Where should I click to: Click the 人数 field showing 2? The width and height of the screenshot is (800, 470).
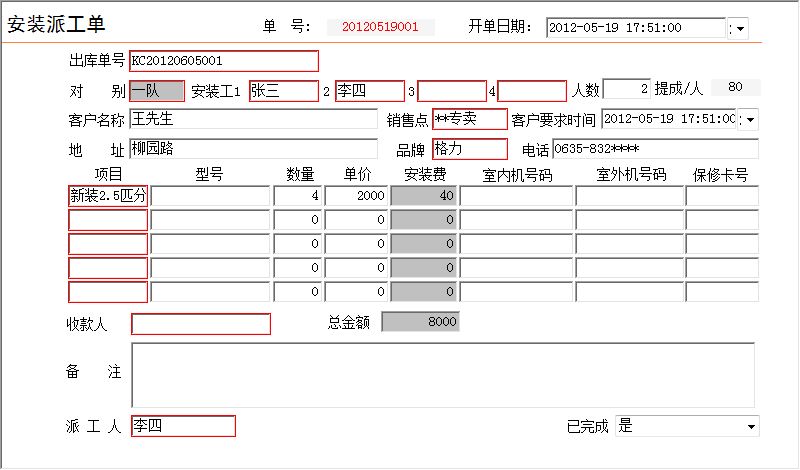tap(626, 90)
